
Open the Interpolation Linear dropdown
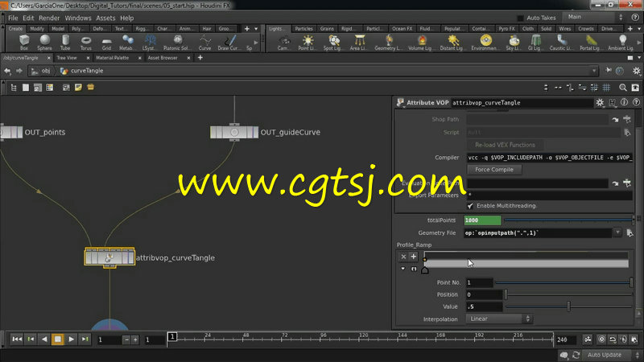pos(499,319)
